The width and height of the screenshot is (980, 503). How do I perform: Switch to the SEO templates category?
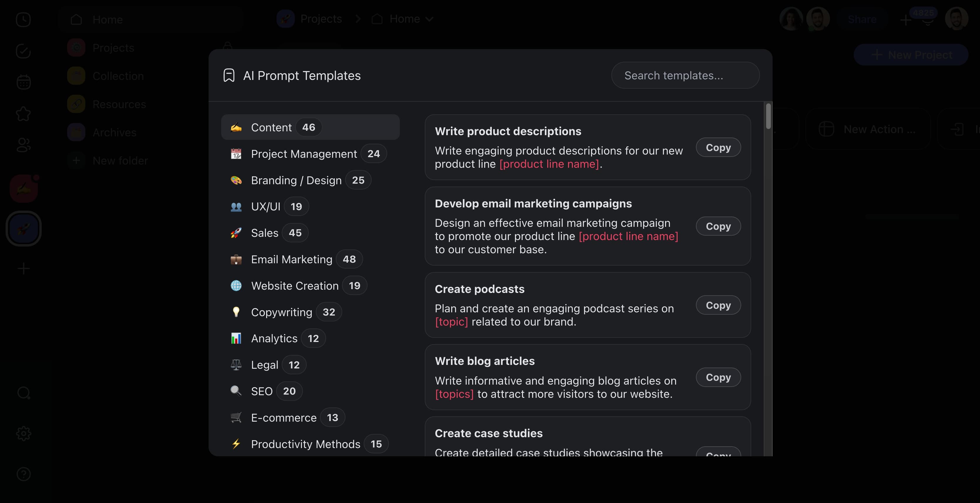tap(262, 391)
